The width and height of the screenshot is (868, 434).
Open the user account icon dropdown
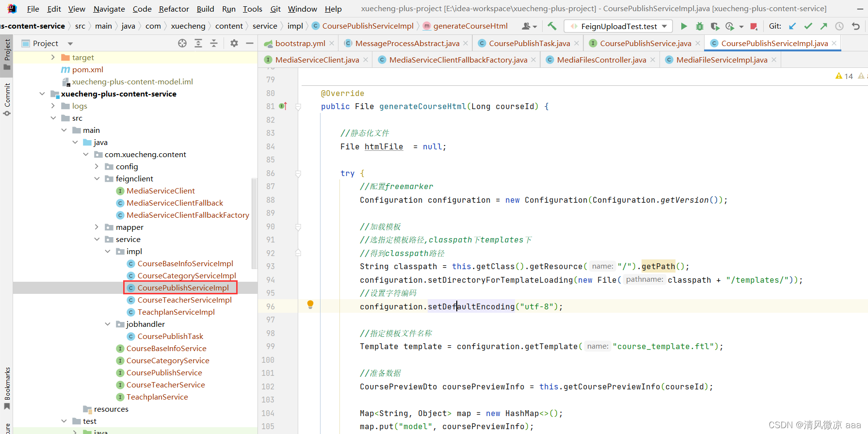click(x=529, y=26)
